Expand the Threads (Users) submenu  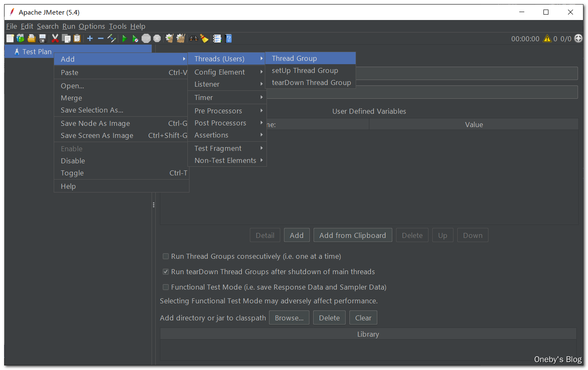pyautogui.click(x=227, y=59)
